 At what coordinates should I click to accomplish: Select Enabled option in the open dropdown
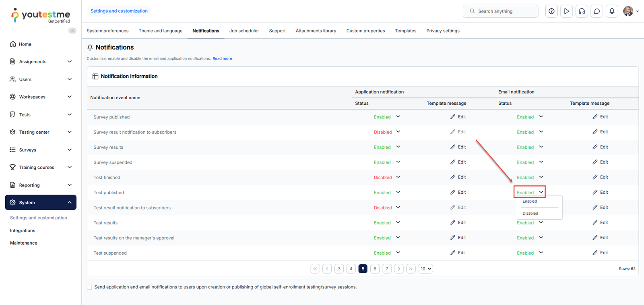[x=530, y=201]
